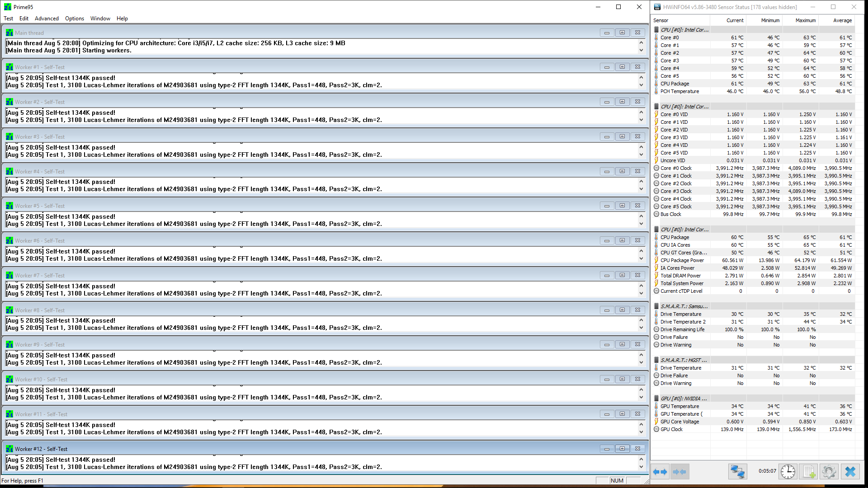868x488 pixels.
Task: Click HWiNFO shrink sensor columns arrows icon
Action: (x=679, y=472)
